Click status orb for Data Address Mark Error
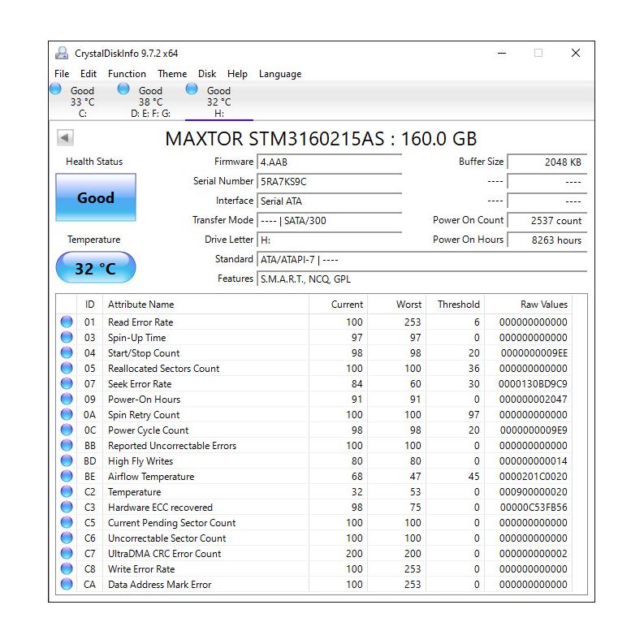This screenshot has width=644, height=644. tap(67, 585)
